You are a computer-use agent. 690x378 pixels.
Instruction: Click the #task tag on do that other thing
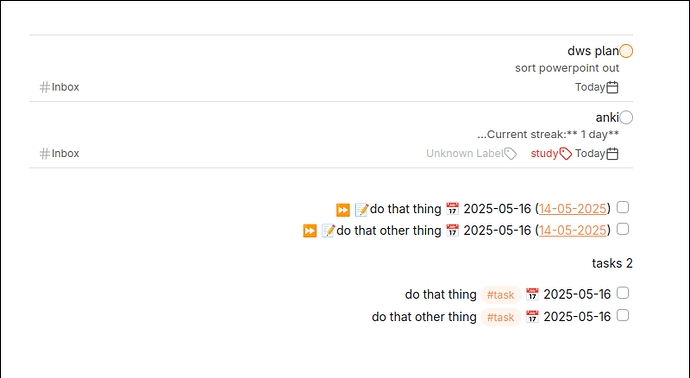[x=501, y=317]
